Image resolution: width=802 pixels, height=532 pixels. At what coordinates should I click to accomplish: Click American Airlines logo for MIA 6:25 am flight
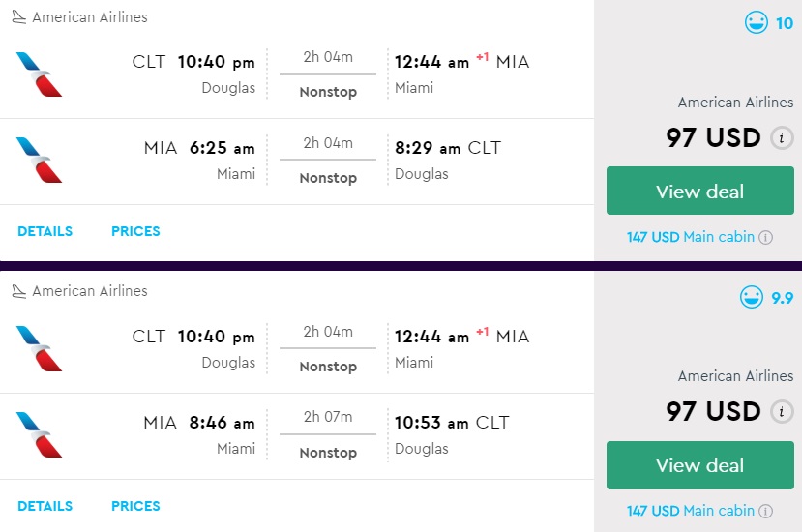pyautogui.click(x=39, y=161)
